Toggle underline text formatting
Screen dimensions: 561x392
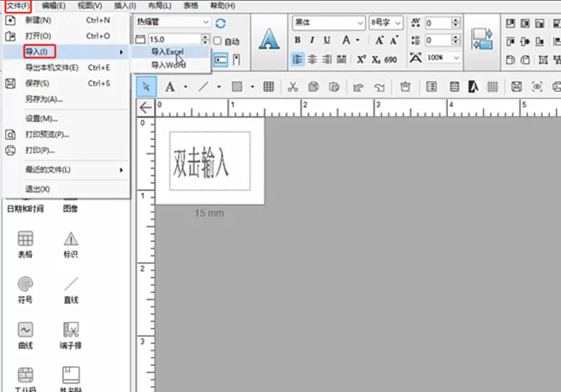329,40
